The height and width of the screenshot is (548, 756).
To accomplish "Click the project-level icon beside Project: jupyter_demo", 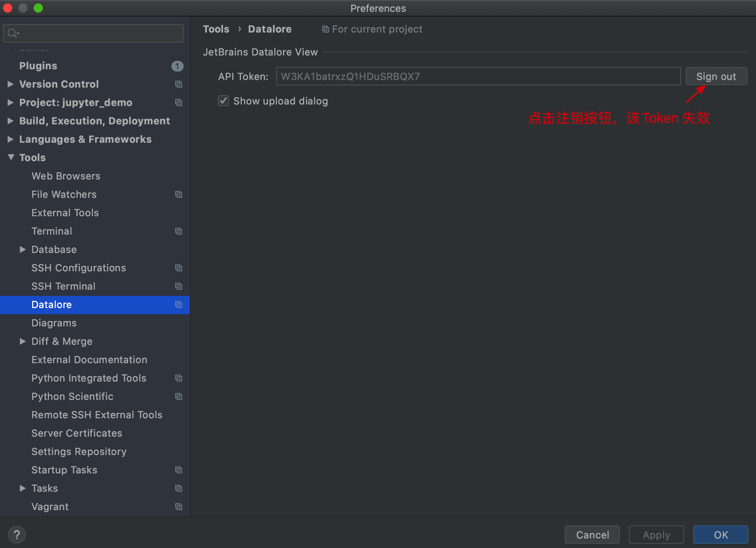I will coord(179,103).
